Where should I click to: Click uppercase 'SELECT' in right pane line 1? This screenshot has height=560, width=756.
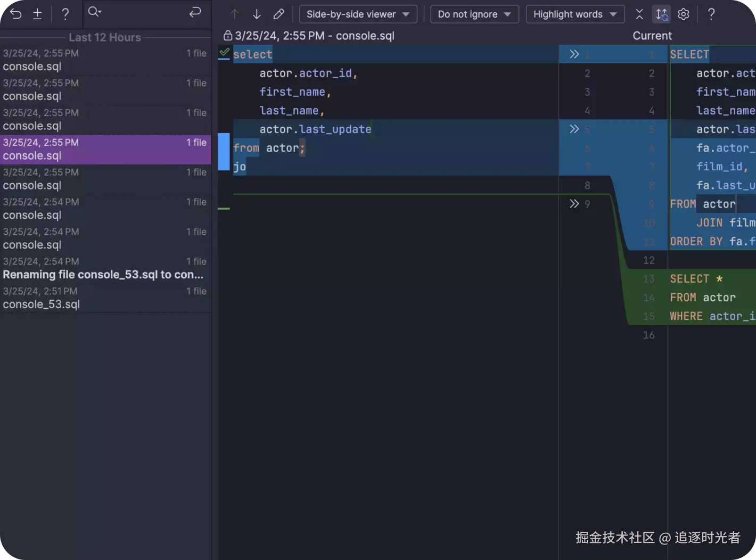tap(689, 54)
